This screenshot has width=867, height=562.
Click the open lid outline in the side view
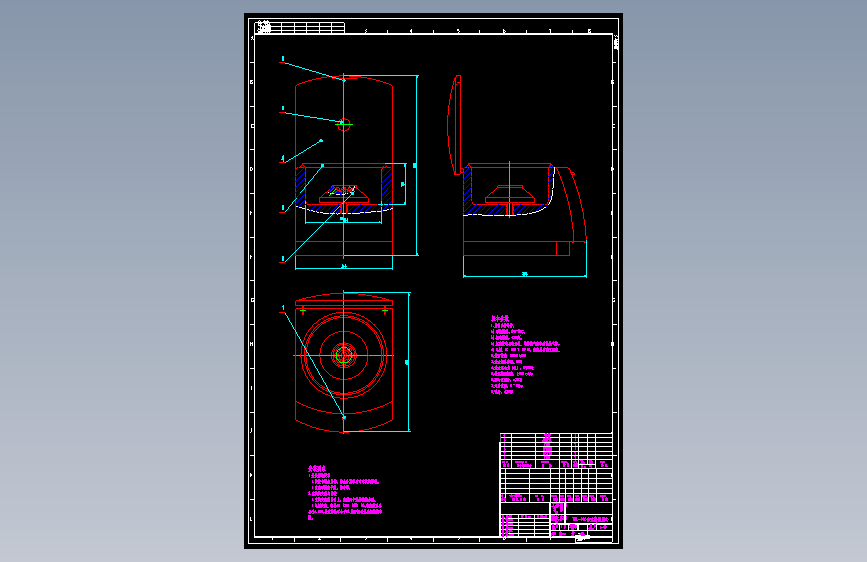tap(454, 125)
